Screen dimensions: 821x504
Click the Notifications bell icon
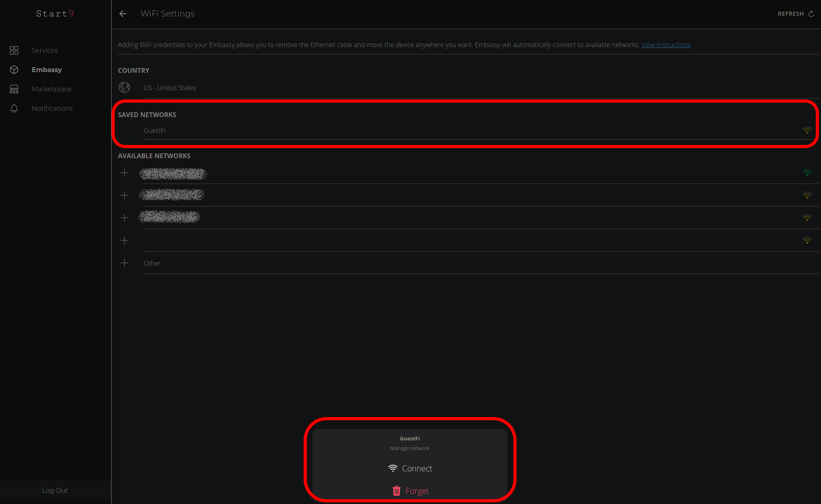14,108
